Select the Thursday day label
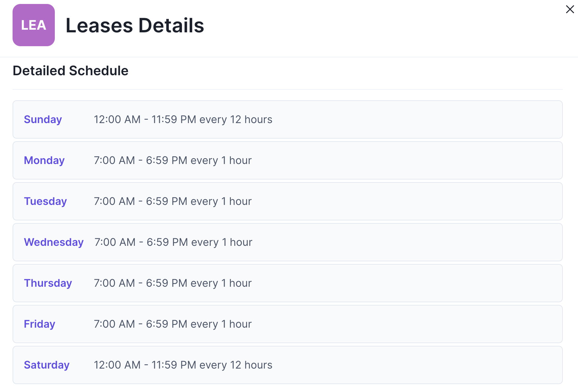 (48, 283)
